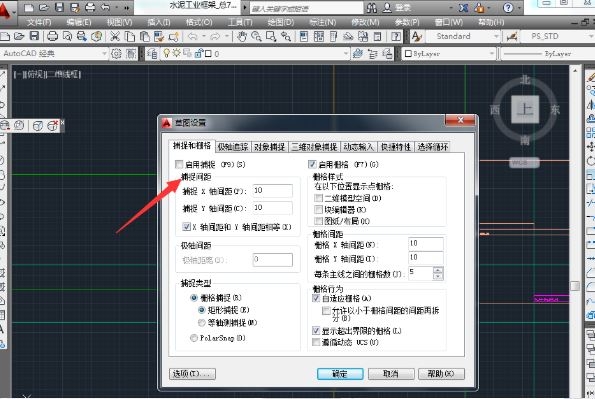Toggle X 轴间距和 Y 轴间距相等 checkbox
The image size is (595, 399).
click(x=186, y=227)
